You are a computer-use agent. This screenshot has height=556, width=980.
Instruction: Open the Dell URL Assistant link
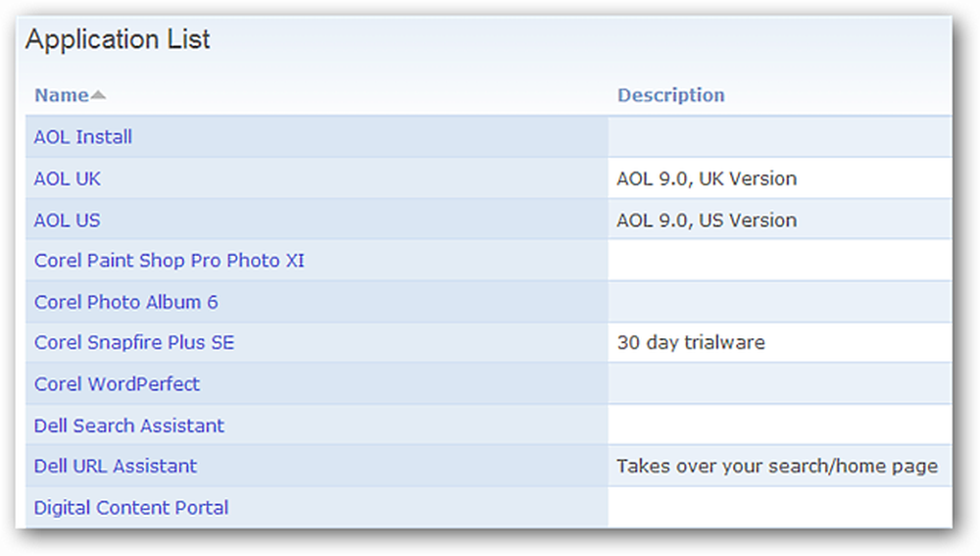click(x=115, y=466)
